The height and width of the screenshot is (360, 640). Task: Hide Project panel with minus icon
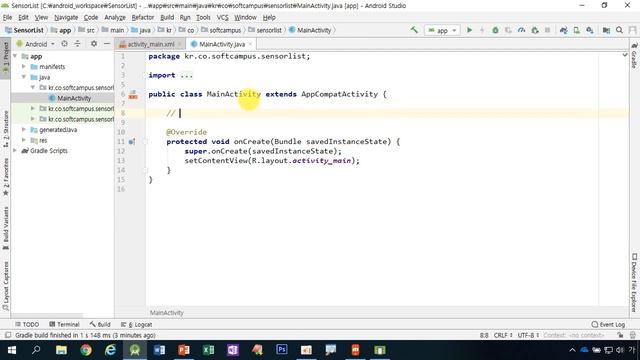(x=107, y=44)
